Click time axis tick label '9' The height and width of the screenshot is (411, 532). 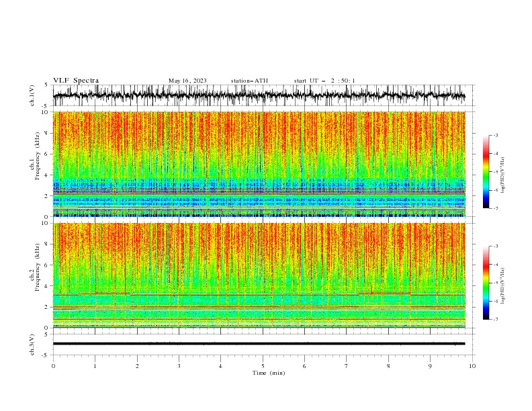(430, 366)
